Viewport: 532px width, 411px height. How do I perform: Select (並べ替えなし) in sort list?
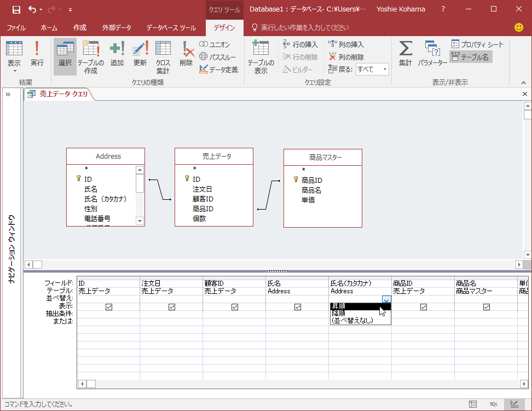360,320
